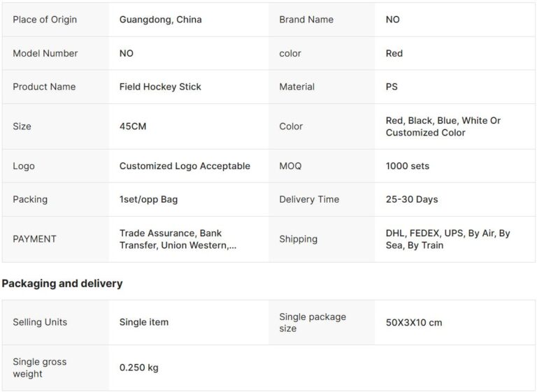Click the Field Hockey Stick product name
The image size is (537, 392).
pyautogui.click(x=160, y=87)
